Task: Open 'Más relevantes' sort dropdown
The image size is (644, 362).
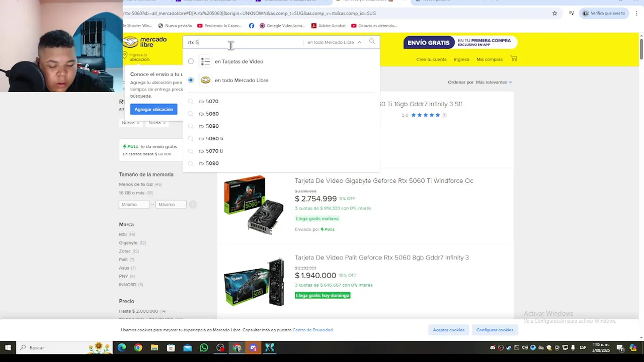Action: click(494, 82)
